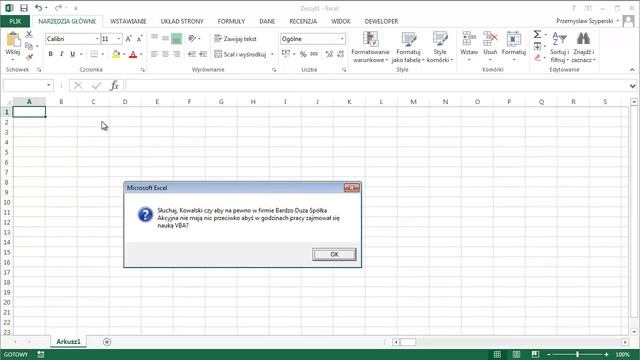
Task: Click the formula bar input field
Action: click(376, 85)
